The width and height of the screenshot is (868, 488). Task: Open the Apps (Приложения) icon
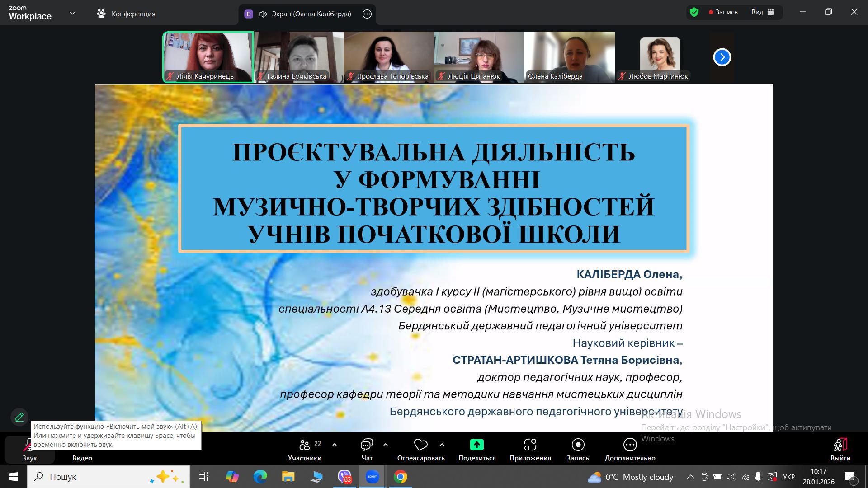tap(530, 445)
